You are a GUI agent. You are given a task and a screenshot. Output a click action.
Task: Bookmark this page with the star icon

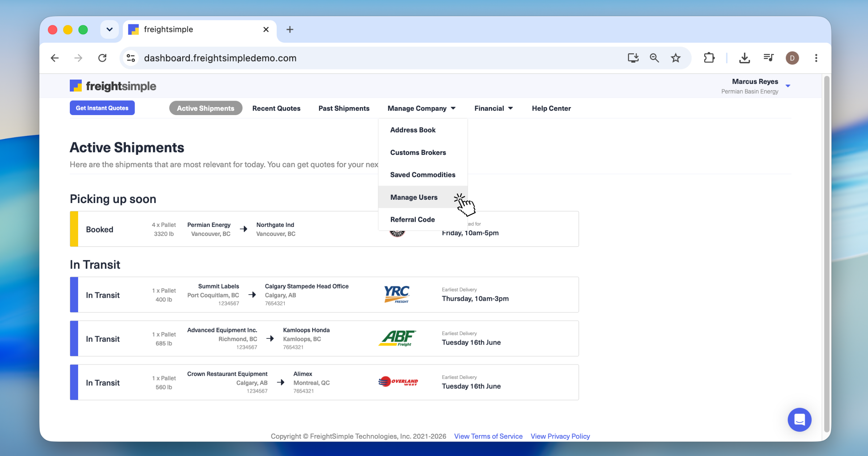point(676,58)
